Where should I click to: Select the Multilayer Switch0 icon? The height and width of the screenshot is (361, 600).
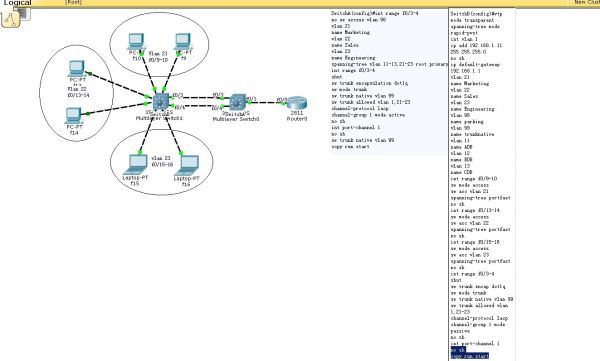[238, 103]
